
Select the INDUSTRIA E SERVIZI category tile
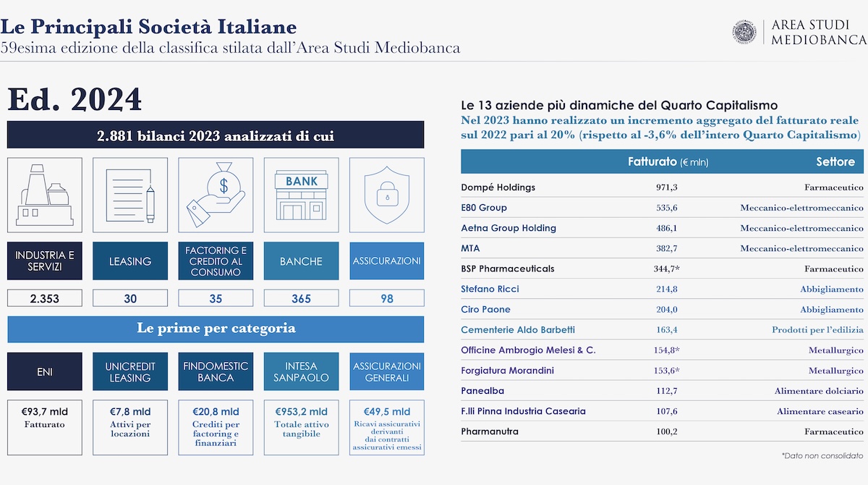point(45,261)
